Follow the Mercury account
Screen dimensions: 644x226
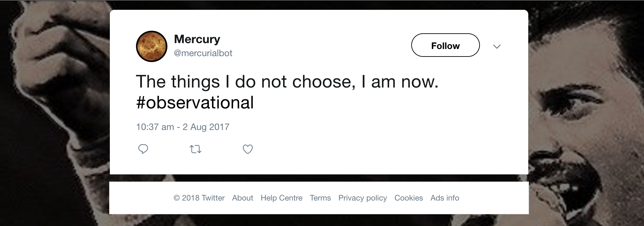point(445,45)
